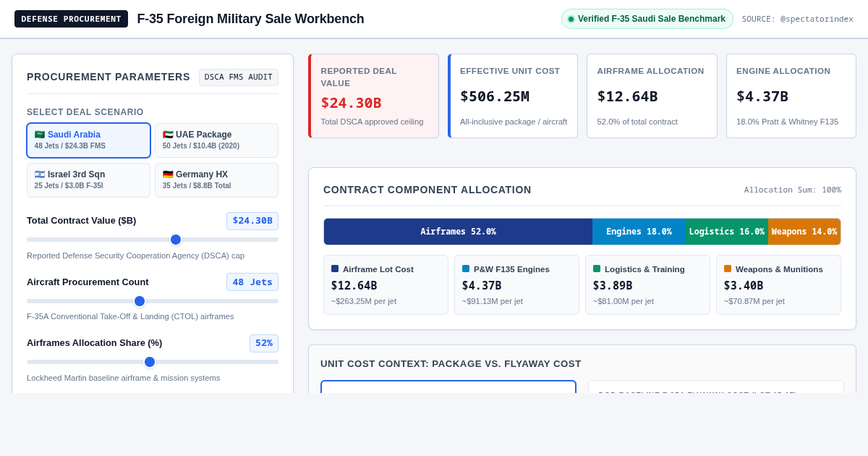Click the Germany flag icon

[168, 174]
